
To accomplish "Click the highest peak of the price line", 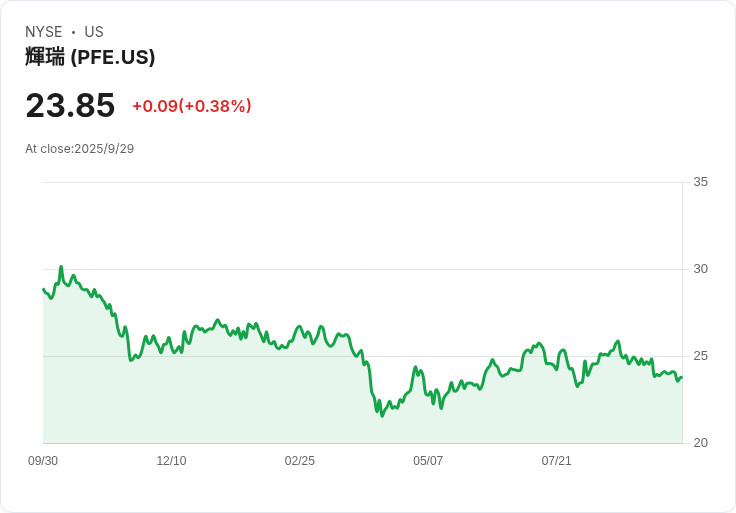I will (61, 267).
